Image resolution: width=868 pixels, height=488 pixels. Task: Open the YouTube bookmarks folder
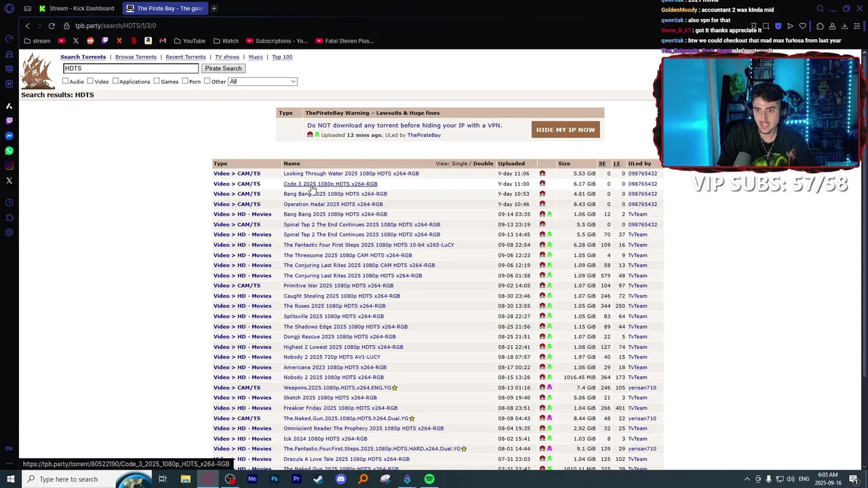pyautogui.click(x=189, y=41)
